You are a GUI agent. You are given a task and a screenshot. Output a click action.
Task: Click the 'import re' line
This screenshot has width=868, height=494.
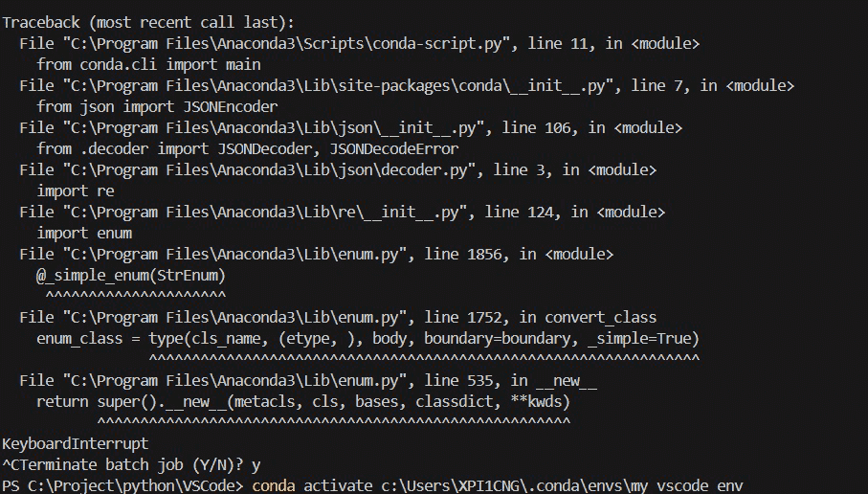tap(76, 191)
